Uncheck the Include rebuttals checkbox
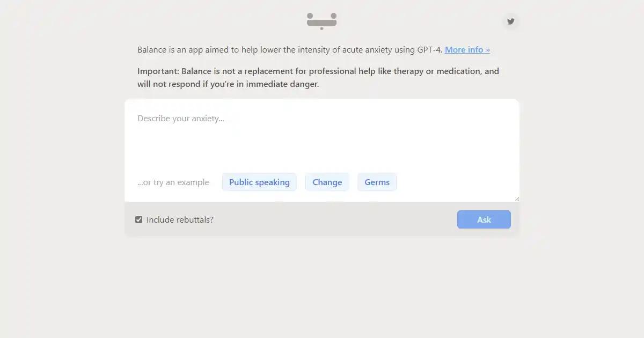 tap(138, 219)
